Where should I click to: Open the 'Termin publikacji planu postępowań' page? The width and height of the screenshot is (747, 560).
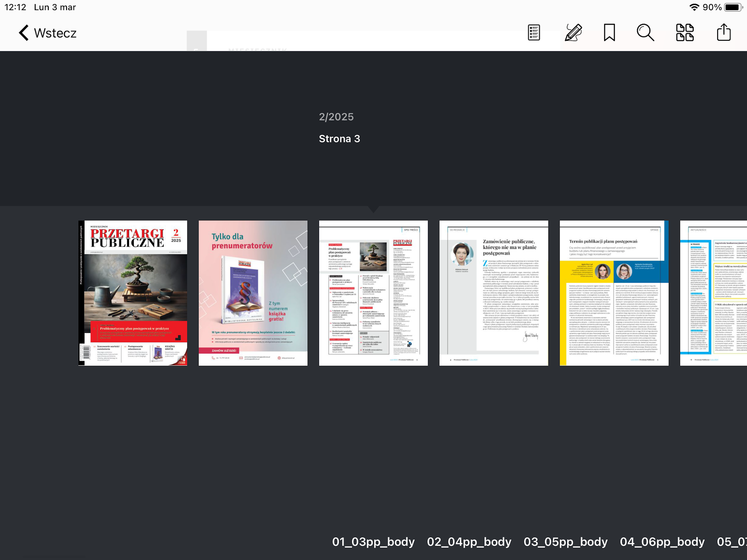pos(614,293)
